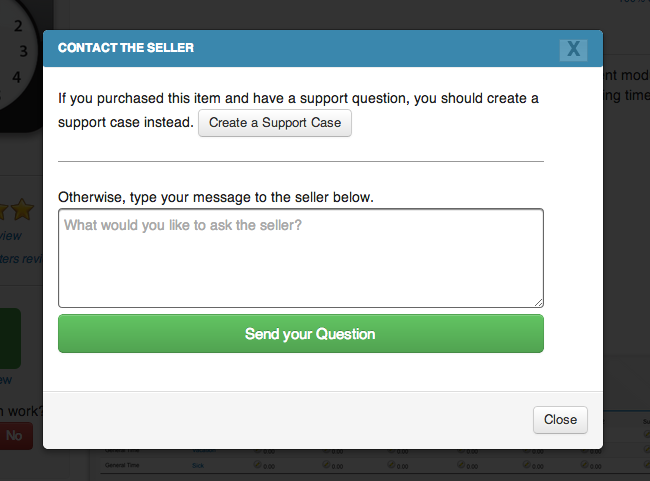Click the Create a Support Case button
The height and width of the screenshot is (481, 650).
[x=275, y=123]
